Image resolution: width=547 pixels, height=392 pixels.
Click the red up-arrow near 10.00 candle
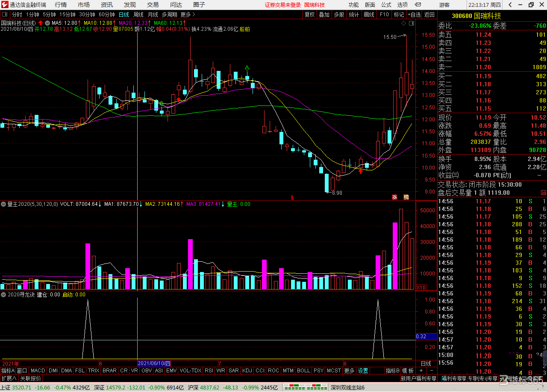(x=361, y=171)
